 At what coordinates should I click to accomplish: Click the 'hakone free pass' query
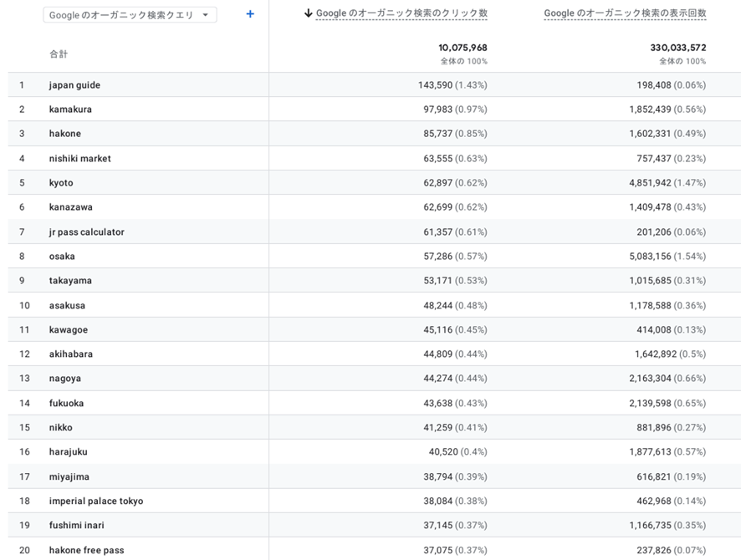click(x=86, y=550)
